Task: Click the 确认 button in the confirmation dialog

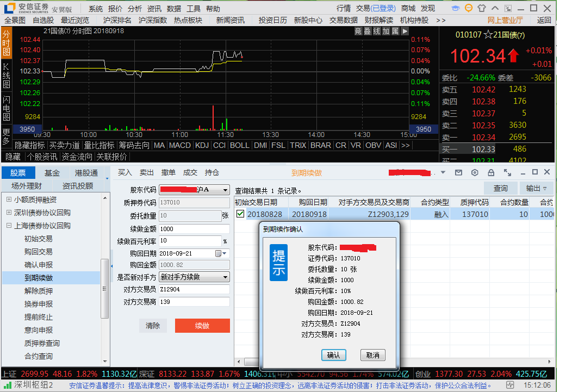Action: tap(333, 355)
